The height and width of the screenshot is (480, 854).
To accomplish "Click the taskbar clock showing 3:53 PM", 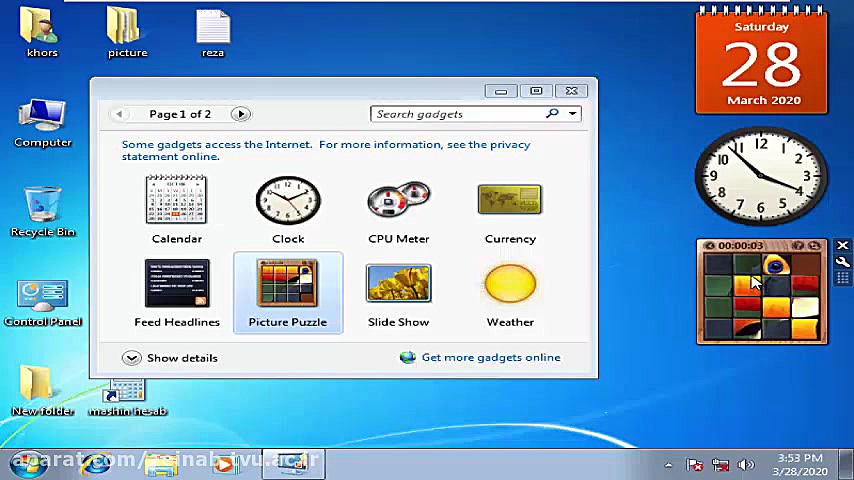I will click(800, 464).
